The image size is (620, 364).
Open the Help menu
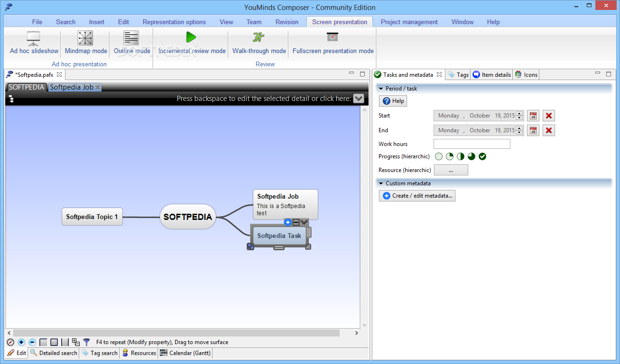pos(493,22)
